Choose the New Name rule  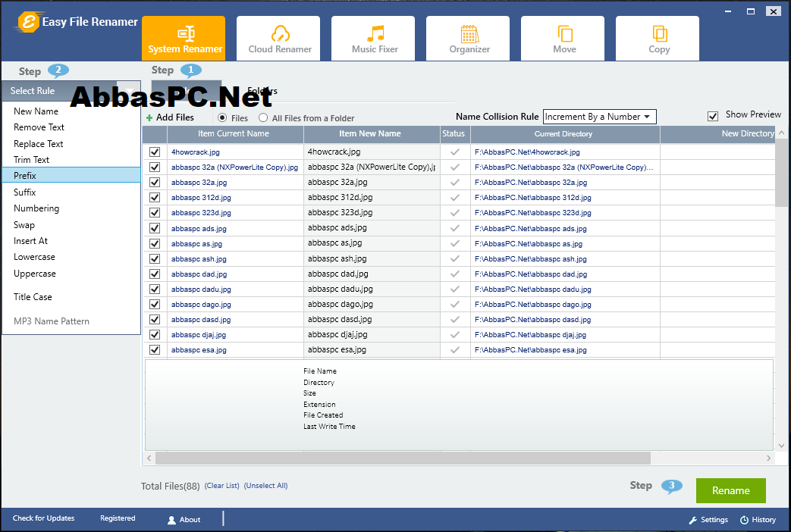tap(71, 111)
